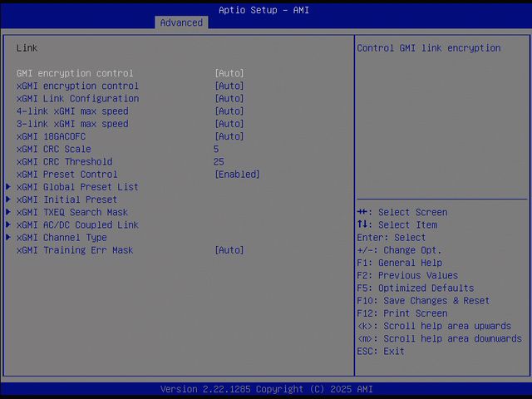
Task: Open xGMI Initial Preset submenu
Action: (66, 199)
